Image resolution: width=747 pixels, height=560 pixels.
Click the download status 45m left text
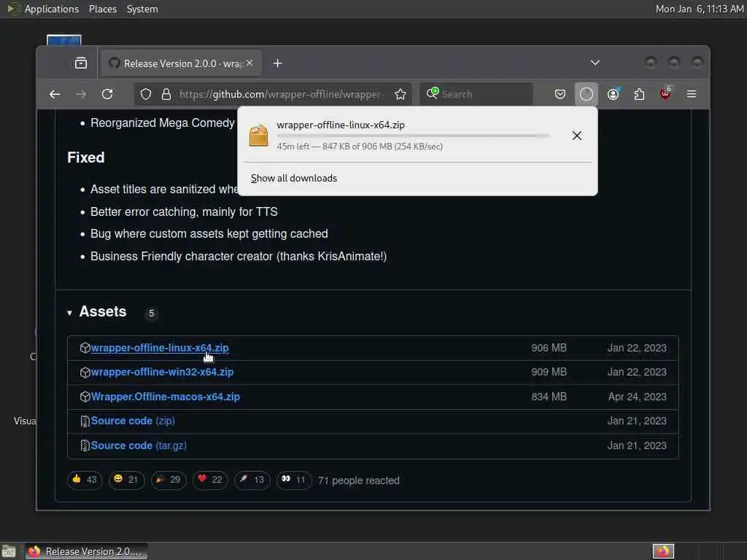click(x=360, y=147)
